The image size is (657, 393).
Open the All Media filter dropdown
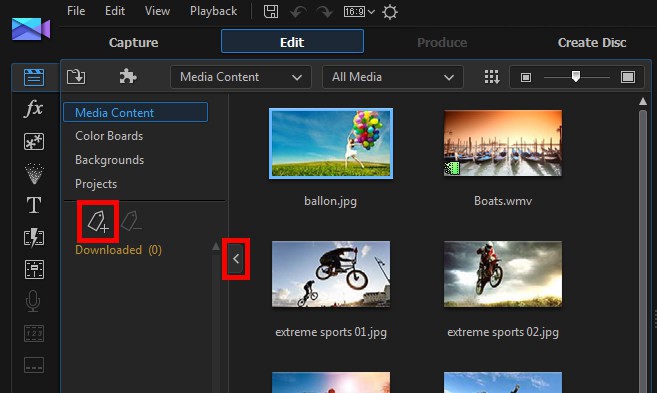(393, 77)
